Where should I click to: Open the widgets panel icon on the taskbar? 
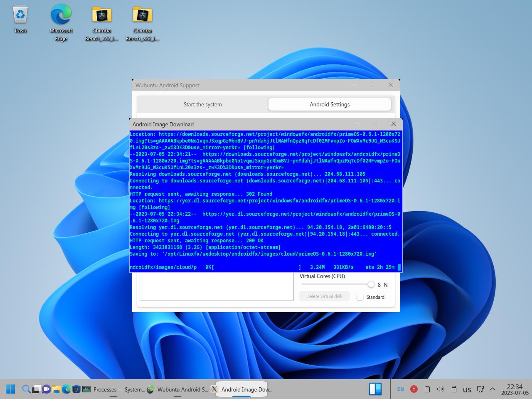(375, 389)
